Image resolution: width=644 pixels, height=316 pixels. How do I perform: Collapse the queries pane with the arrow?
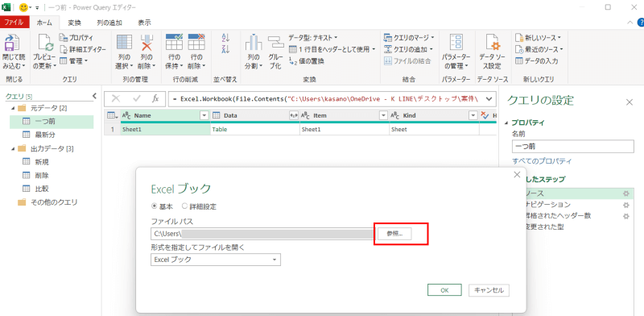[x=94, y=96]
